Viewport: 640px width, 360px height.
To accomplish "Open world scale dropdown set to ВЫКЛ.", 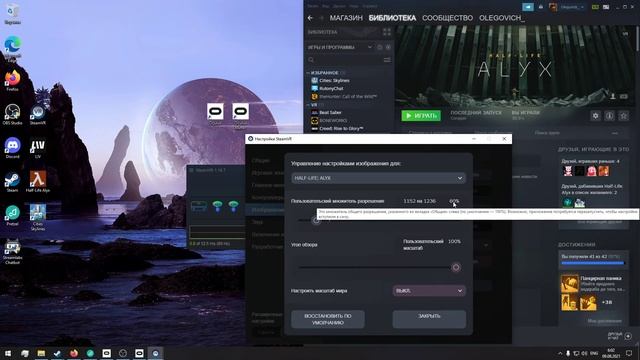I will 429,291.
